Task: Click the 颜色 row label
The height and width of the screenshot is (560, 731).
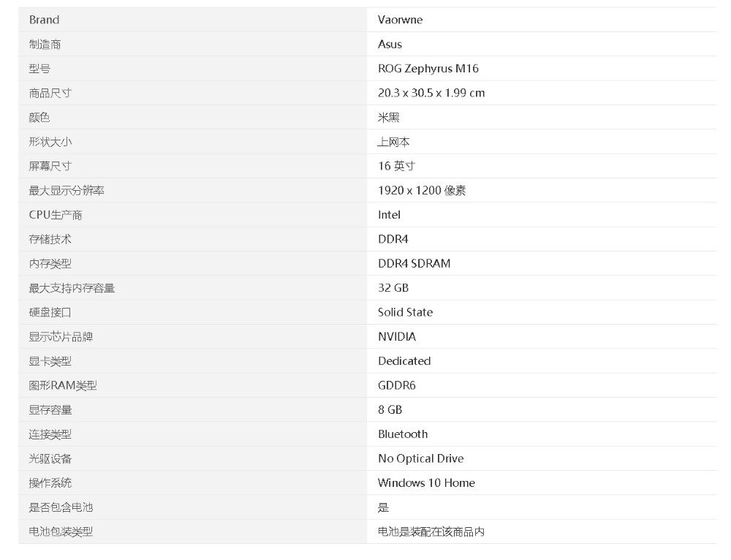Action: 39,118
